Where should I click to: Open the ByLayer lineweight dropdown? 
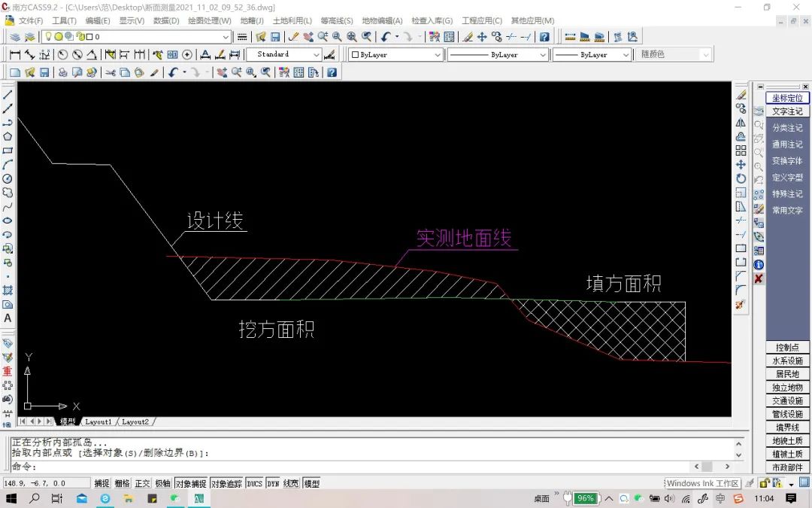tap(592, 54)
